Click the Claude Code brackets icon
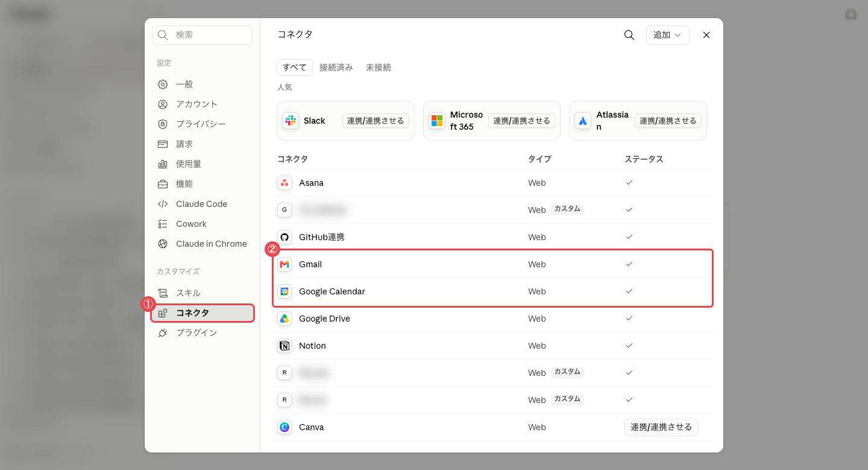 point(163,204)
